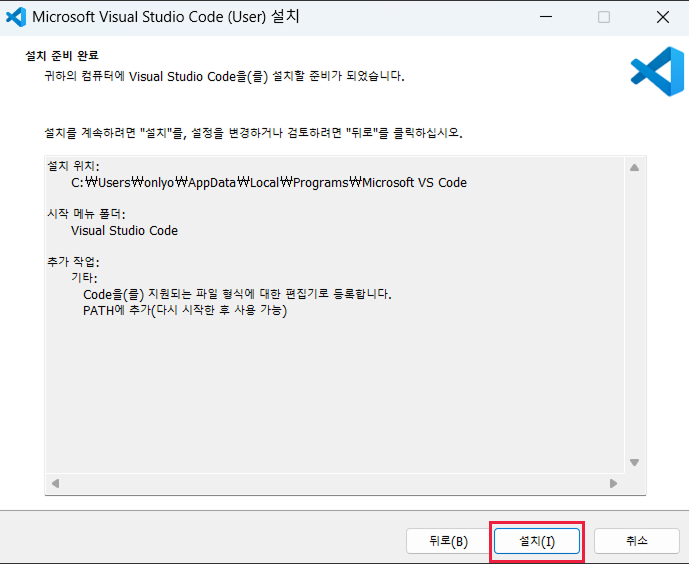
Task: Click the scroll down arrow in summary box
Action: pos(634,462)
